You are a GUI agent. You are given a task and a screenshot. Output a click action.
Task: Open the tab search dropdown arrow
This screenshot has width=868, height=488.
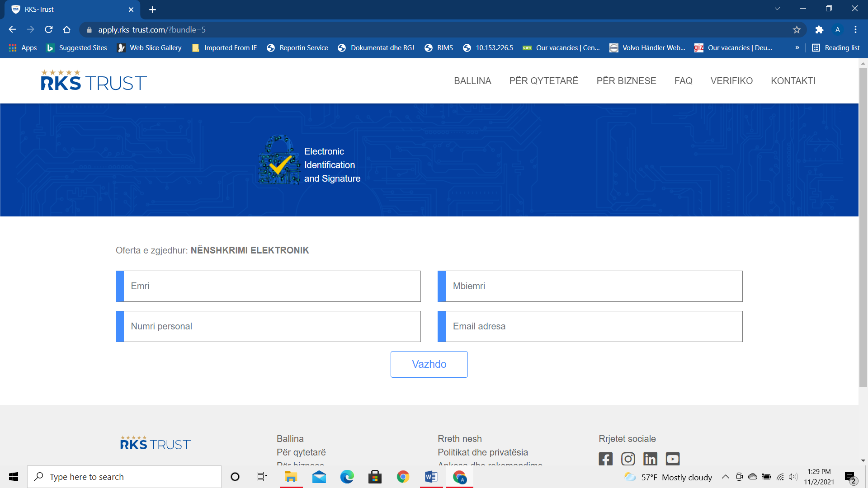coord(777,9)
